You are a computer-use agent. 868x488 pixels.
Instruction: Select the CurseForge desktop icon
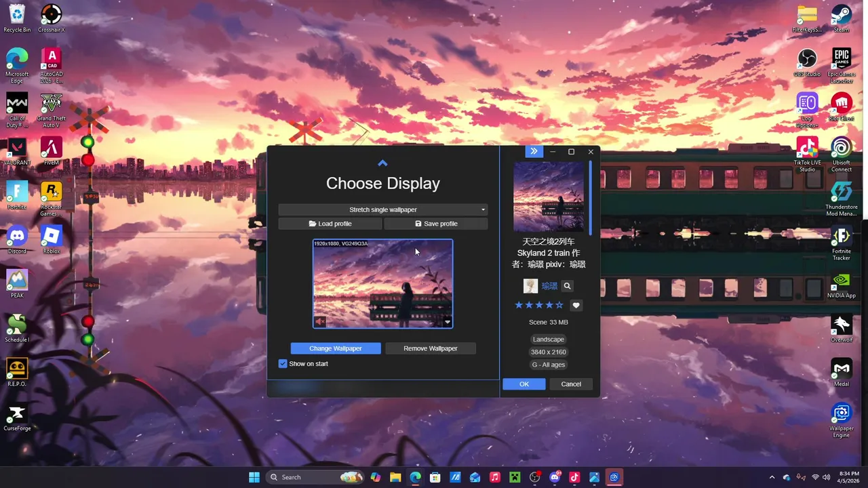[17, 417]
